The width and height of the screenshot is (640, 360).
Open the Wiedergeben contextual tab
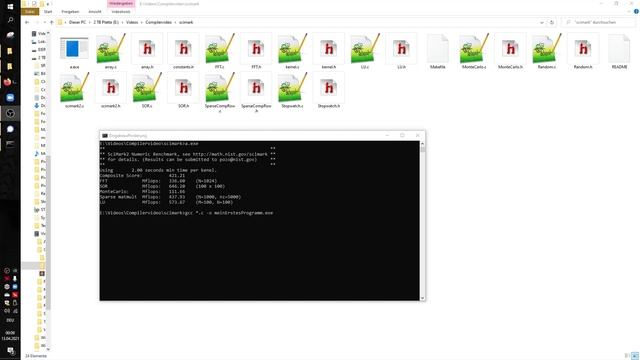tap(121, 3)
